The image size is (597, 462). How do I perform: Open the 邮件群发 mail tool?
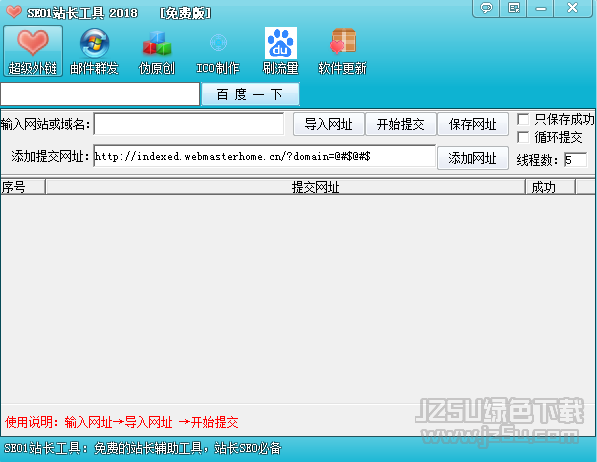coord(94,51)
